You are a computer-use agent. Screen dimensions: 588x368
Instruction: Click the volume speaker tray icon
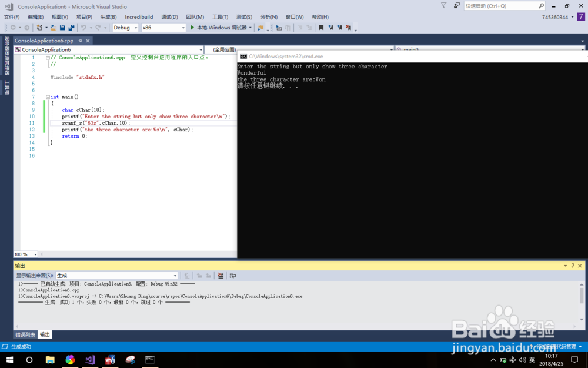point(522,360)
